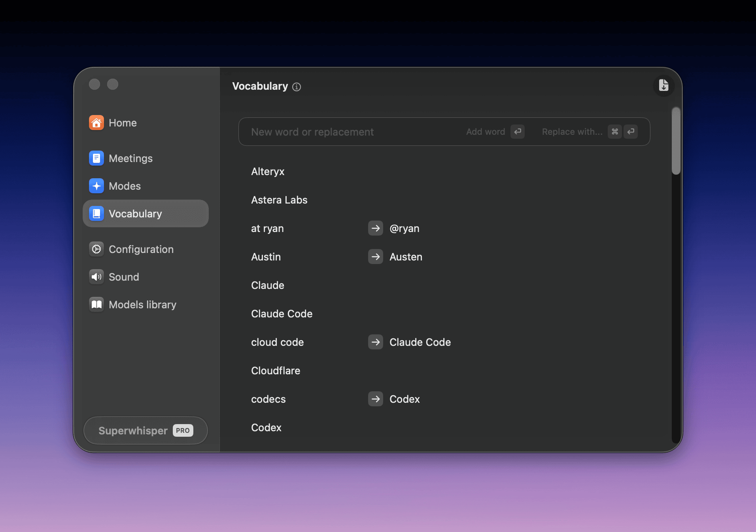This screenshot has width=756, height=532.
Task: Select the @ryan replacement text
Action: pyautogui.click(x=404, y=228)
